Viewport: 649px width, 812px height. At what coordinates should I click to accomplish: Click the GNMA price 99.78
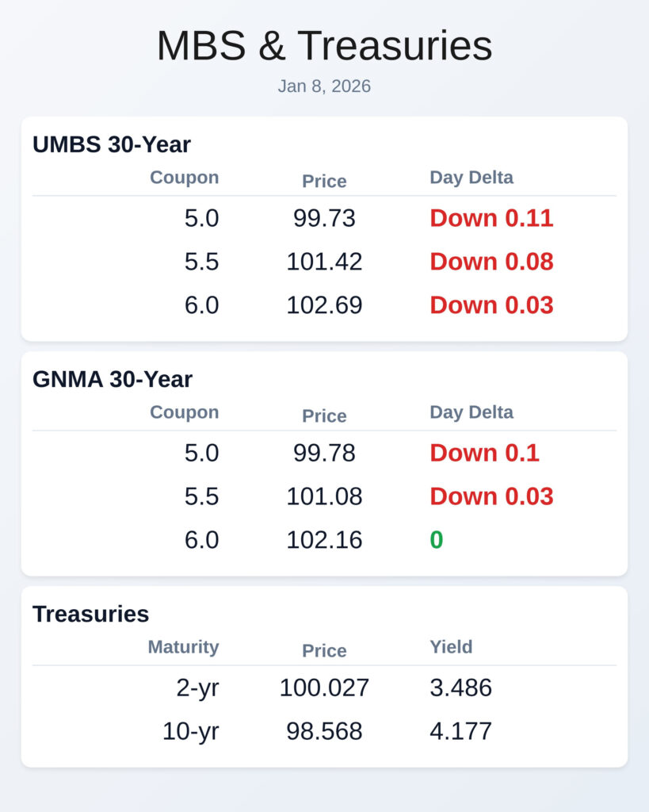pos(324,453)
